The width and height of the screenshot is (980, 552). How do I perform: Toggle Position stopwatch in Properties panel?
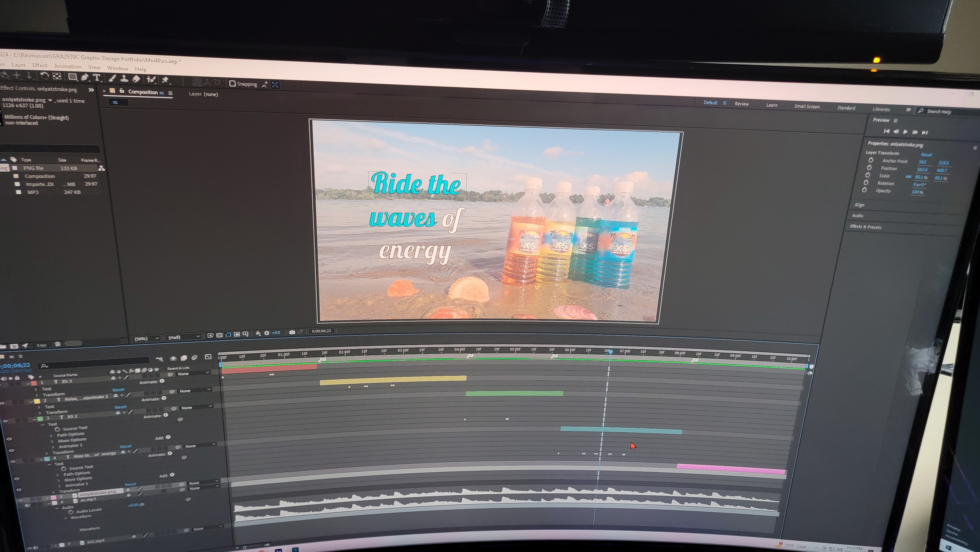869,167
